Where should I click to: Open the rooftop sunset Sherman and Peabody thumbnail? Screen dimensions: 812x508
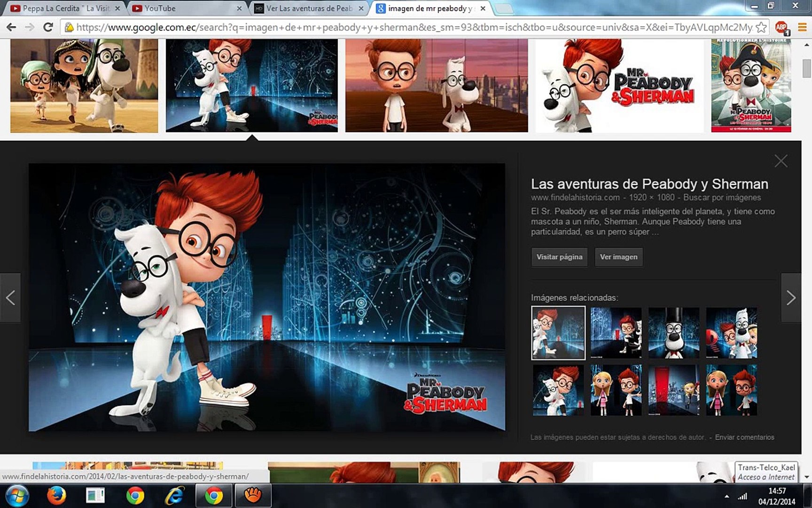tap(437, 85)
